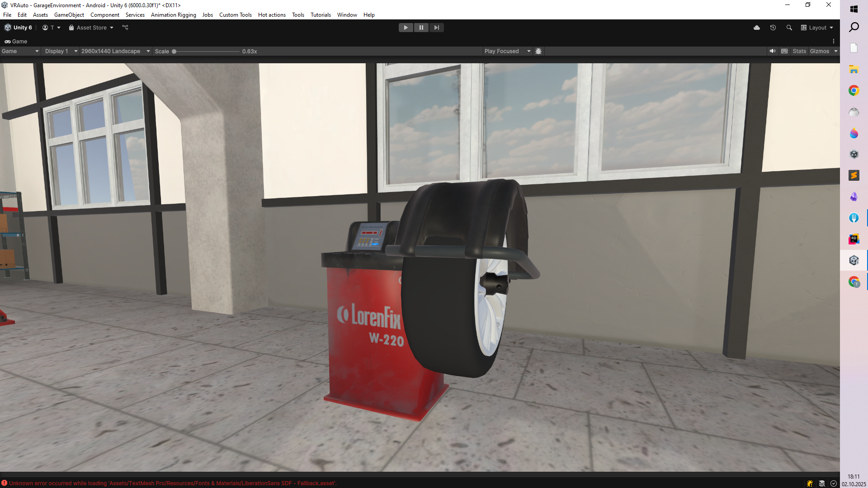Toggle Unity shortcuts keyboard icon
Image resolution: width=868 pixels, height=488 pixels.
(x=784, y=51)
